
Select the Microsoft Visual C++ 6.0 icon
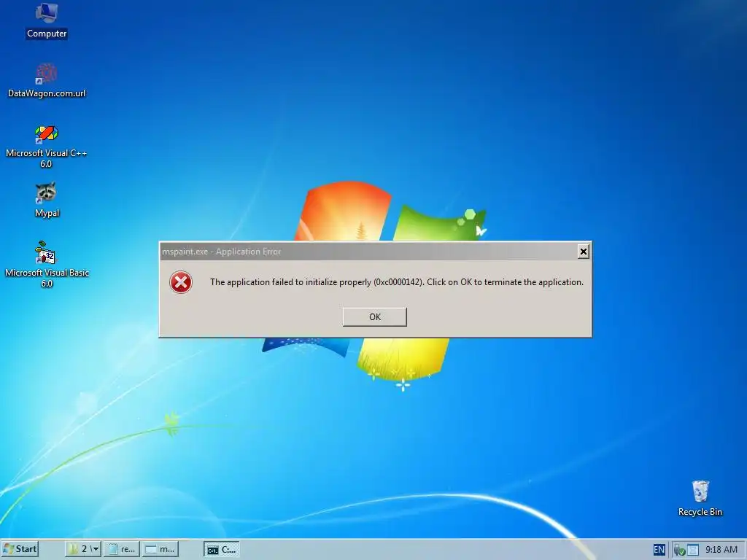[x=46, y=146]
